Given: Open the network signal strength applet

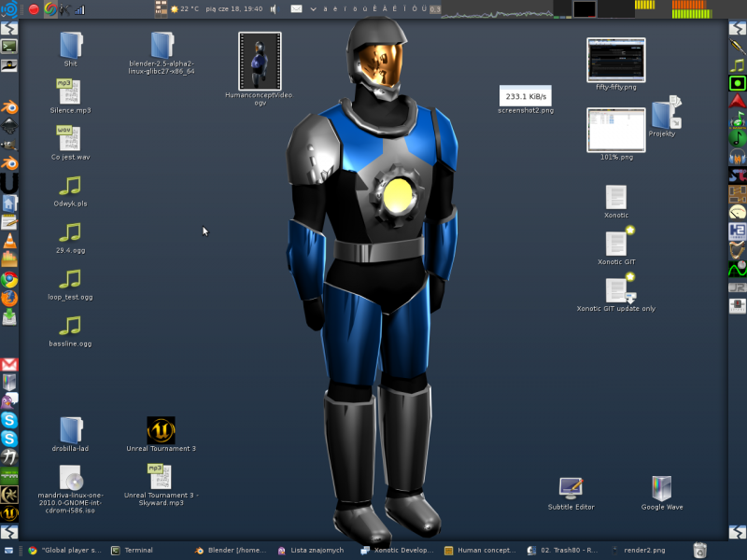Looking at the screenshot, I should [79, 9].
